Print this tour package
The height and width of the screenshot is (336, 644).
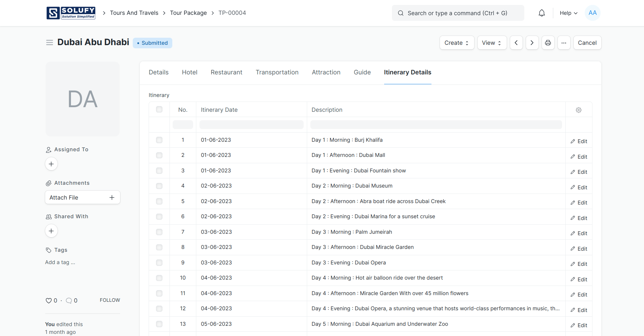point(548,43)
